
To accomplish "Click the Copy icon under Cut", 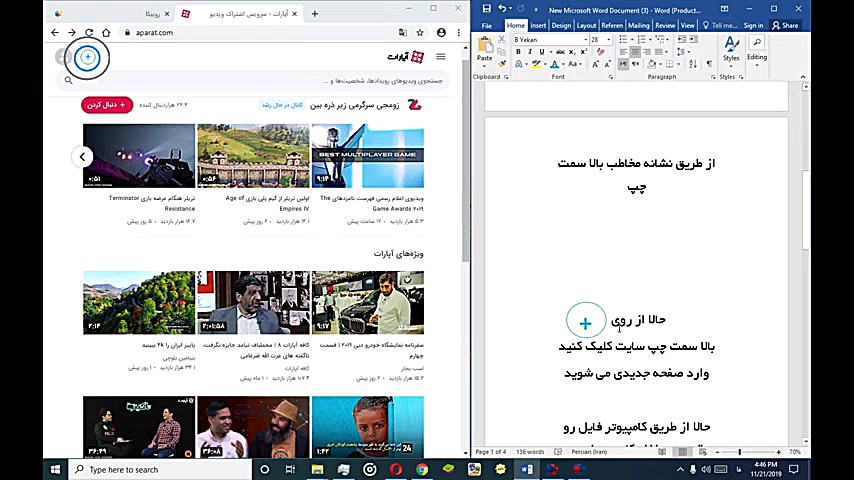I will 502,52.
